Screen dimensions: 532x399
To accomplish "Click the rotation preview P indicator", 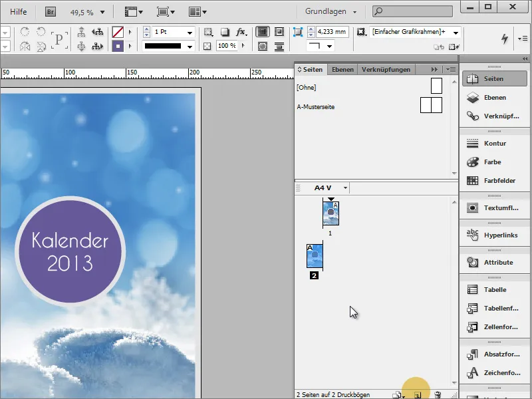I will coord(59,39).
